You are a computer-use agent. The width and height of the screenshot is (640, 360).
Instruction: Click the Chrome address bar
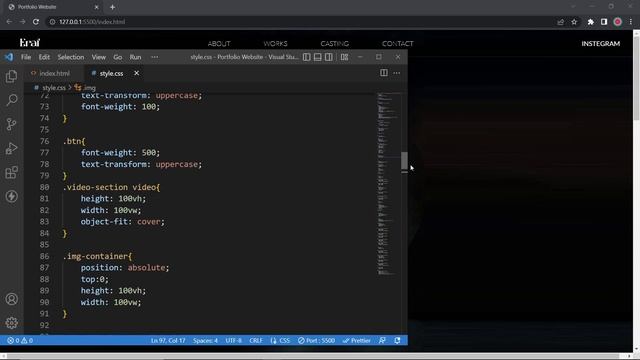302,22
